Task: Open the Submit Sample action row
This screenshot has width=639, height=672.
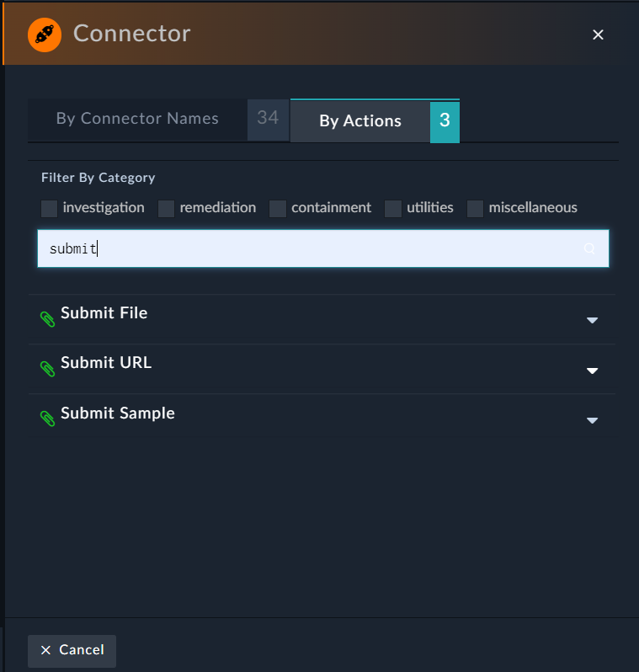Action: tap(322, 417)
